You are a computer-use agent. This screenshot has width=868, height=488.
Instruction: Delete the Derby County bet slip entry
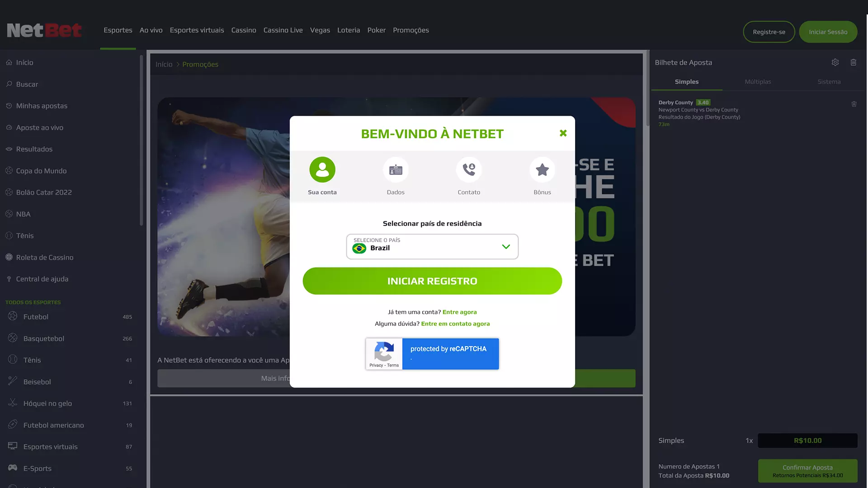[854, 103]
